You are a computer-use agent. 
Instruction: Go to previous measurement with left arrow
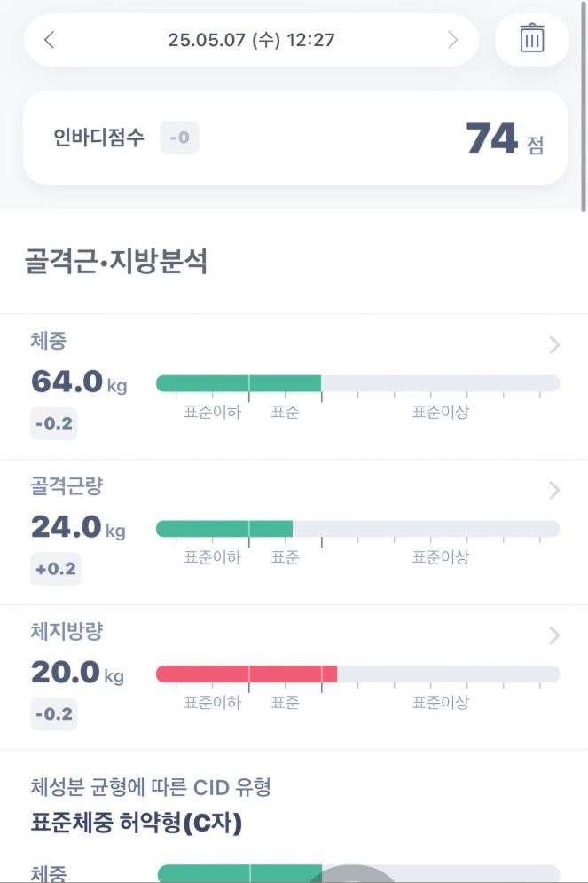(x=50, y=40)
